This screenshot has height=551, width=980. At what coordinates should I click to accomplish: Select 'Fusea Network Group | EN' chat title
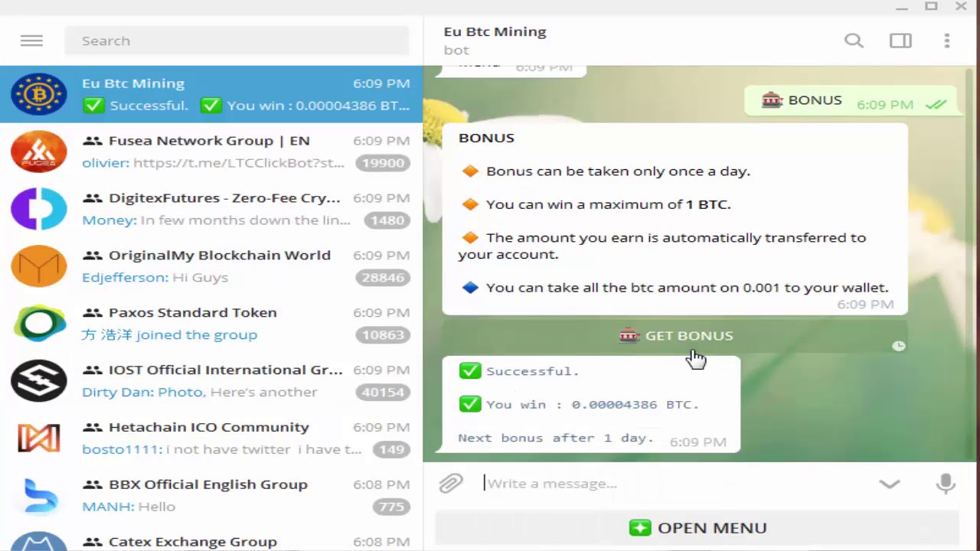(x=209, y=141)
